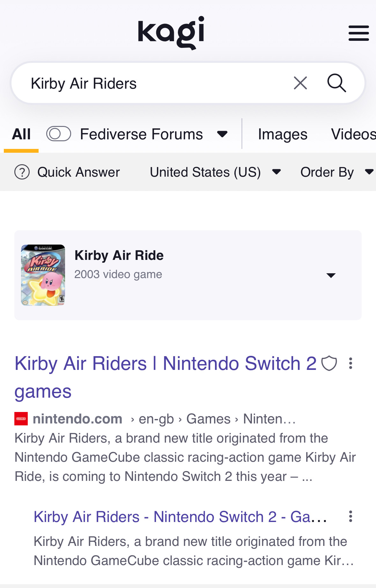This screenshot has width=376, height=588.
Task: Open three-dot menu for sub-result
Action: coord(350,517)
